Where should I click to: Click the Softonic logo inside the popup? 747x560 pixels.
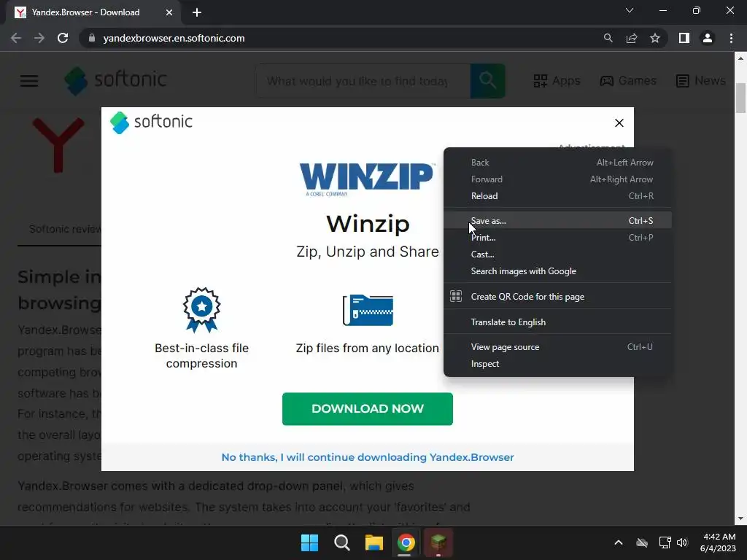[x=151, y=122]
